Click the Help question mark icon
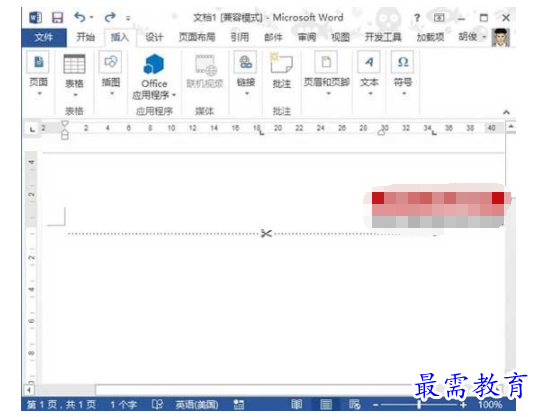 pos(417,18)
